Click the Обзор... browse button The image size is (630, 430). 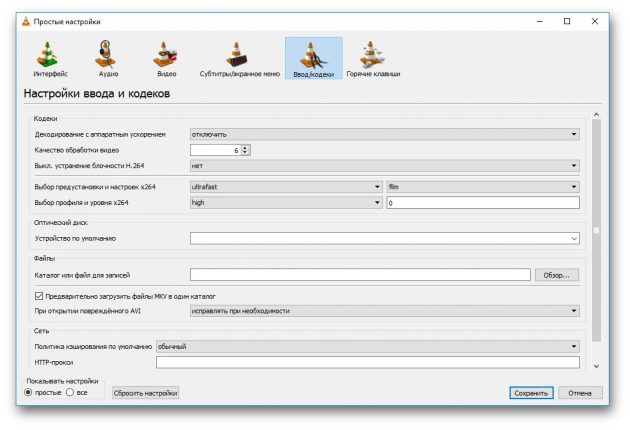click(x=557, y=275)
